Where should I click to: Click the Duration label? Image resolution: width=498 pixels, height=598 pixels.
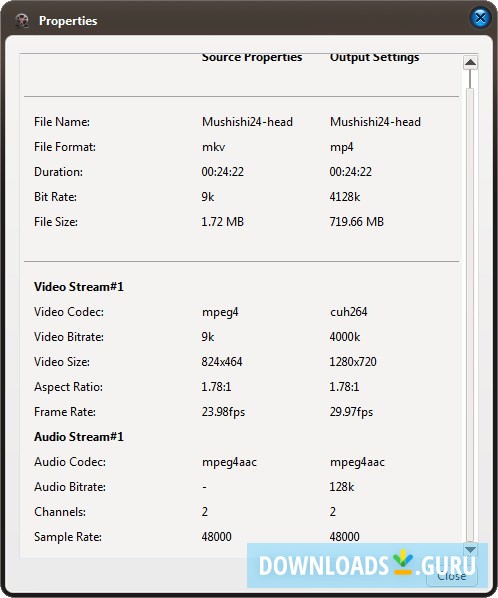pyautogui.click(x=58, y=172)
